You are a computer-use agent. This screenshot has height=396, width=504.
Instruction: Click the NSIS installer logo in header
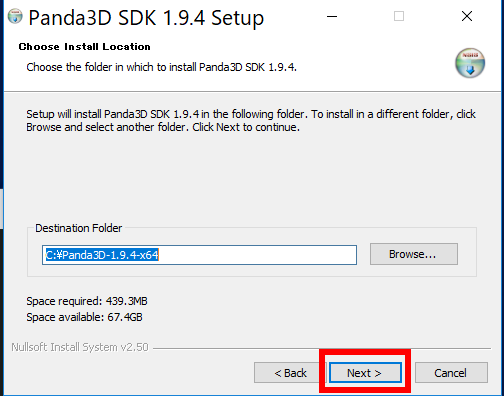pos(470,63)
